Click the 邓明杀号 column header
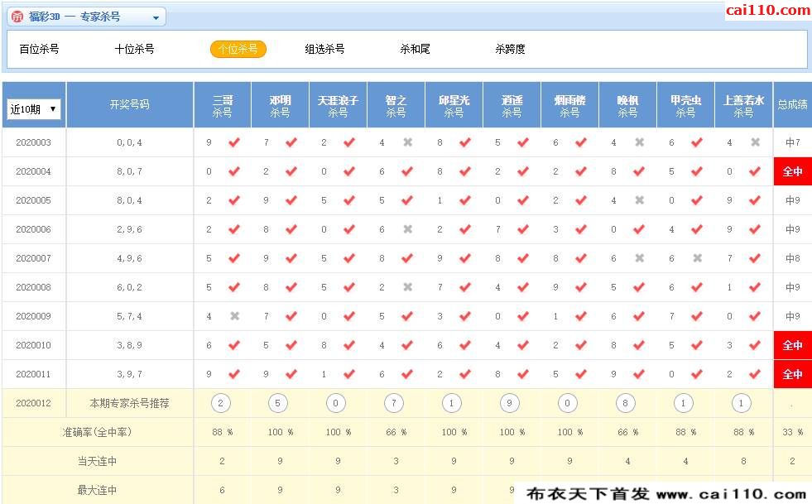 tap(280, 105)
